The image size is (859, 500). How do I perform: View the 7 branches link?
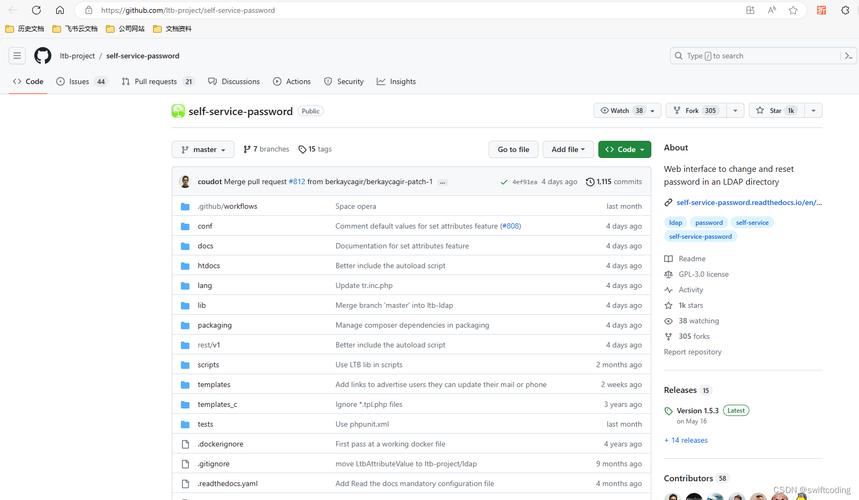(266, 149)
